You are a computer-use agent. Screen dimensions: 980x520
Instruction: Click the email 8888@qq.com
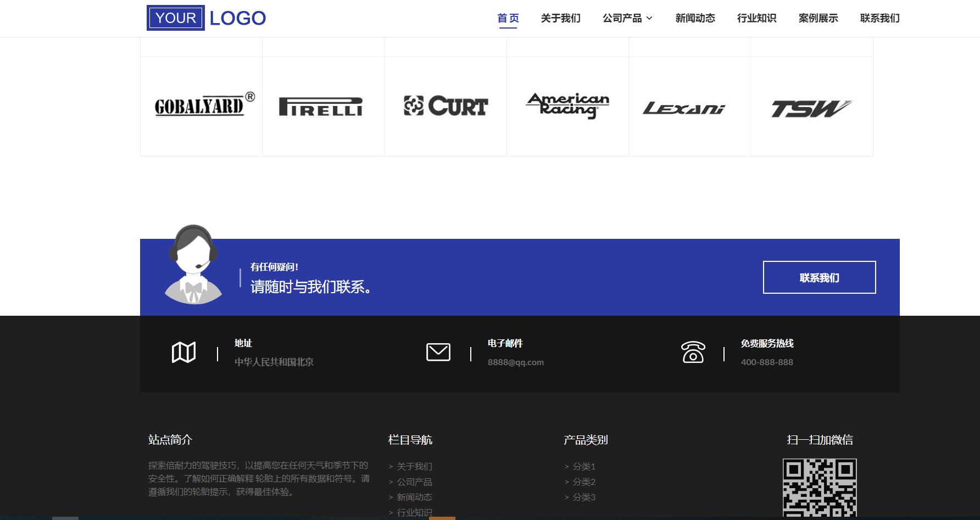[x=516, y=362]
